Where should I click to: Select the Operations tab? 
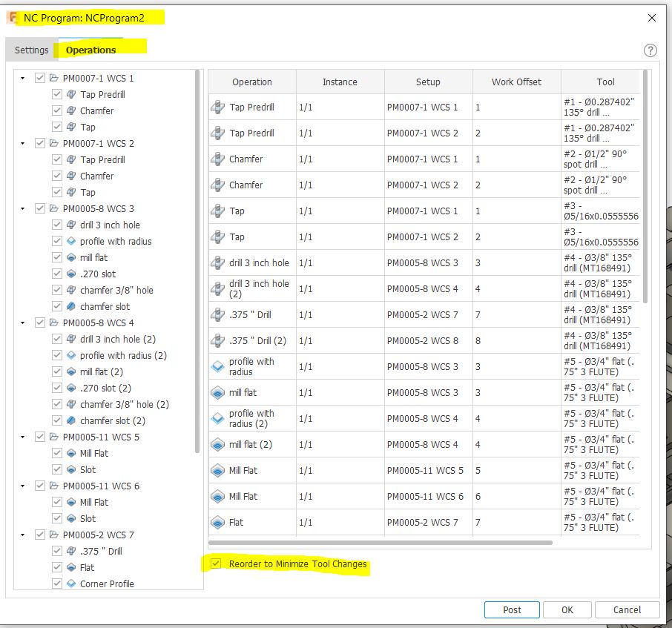89,50
